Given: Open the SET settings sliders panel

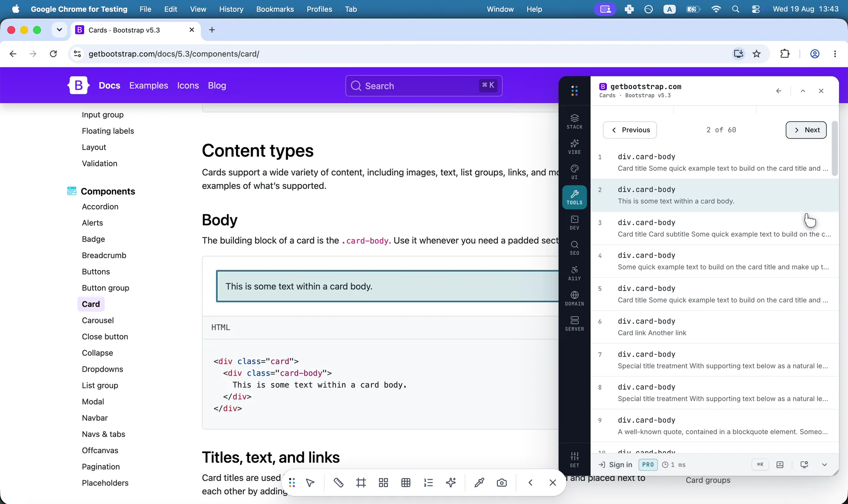Looking at the screenshot, I should [x=574, y=459].
